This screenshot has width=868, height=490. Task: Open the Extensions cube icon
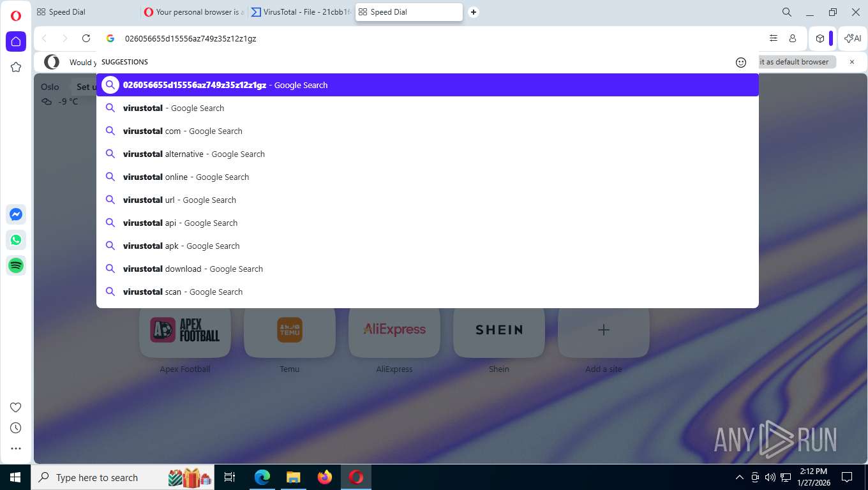[820, 38]
